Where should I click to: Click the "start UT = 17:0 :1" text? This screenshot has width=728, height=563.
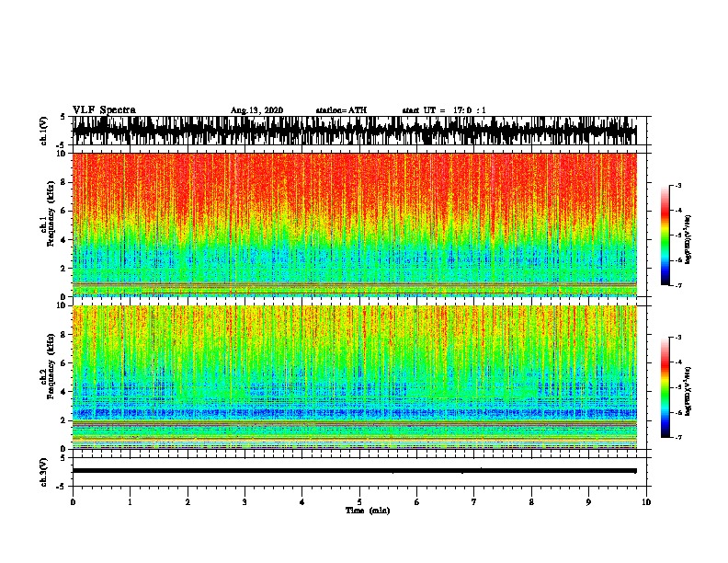pos(444,110)
